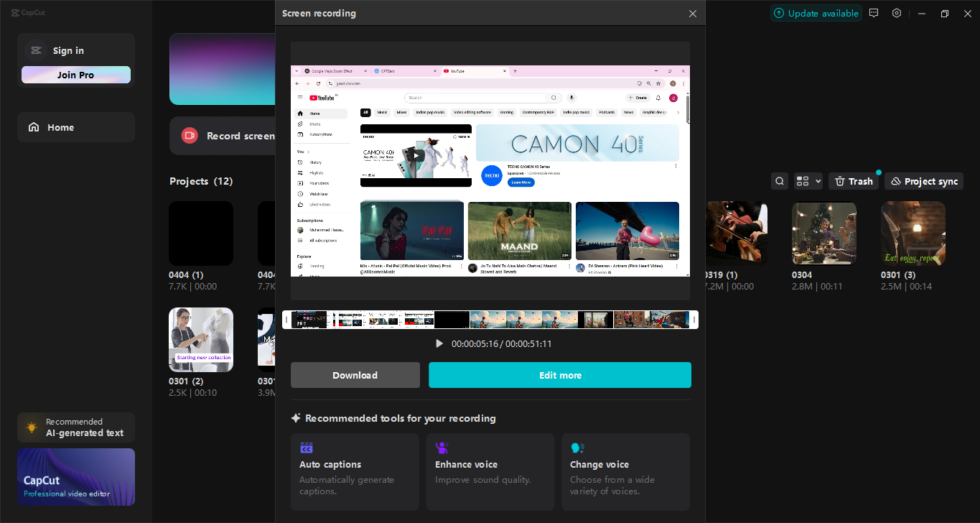The image size is (980, 523).
Task: Play the screen recording preview
Action: (x=439, y=343)
